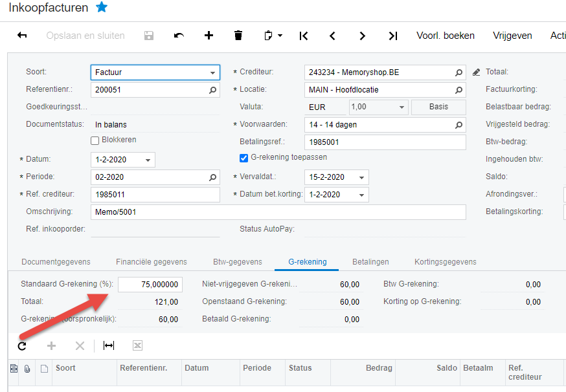566x392 pixels.
Task: Go to the previous record arrow
Action: (x=332, y=36)
